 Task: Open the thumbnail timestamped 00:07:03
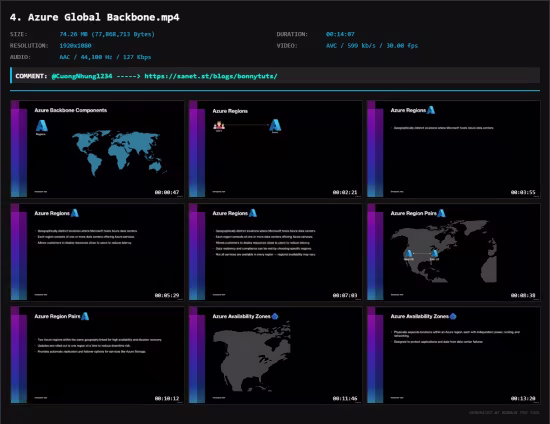coord(275,252)
